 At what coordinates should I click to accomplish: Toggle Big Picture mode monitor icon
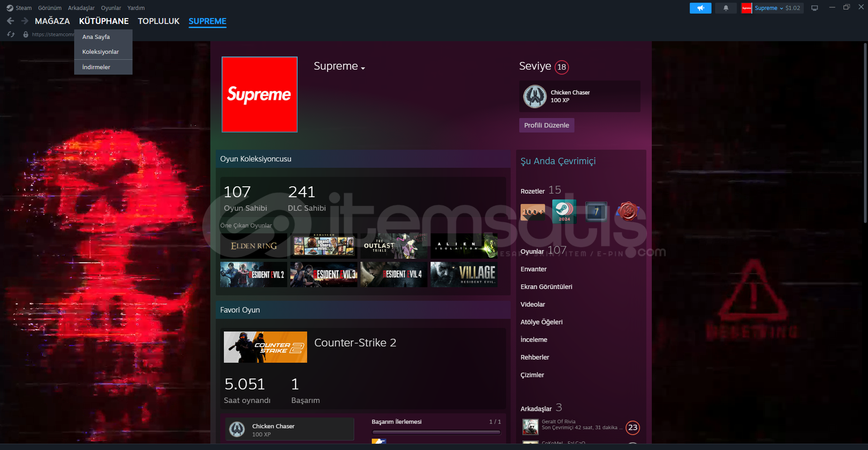tap(815, 8)
